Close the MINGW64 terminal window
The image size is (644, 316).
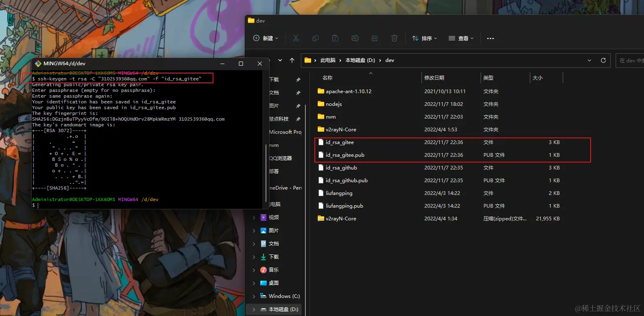click(259, 64)
